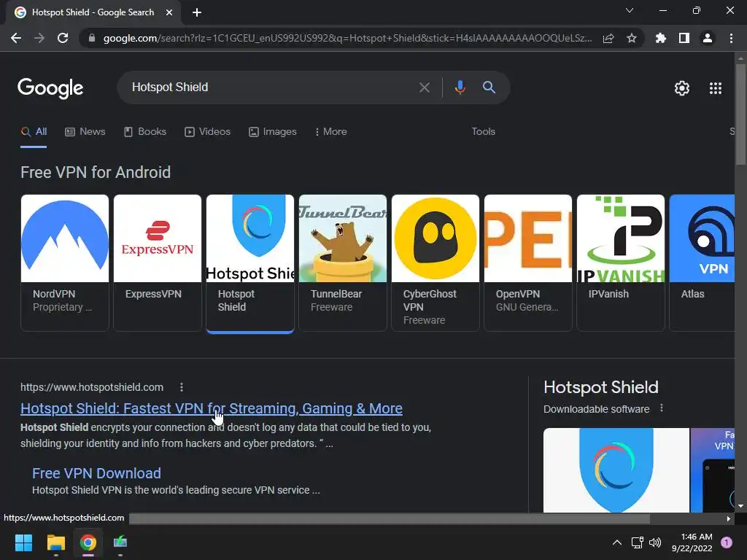Open Chrome's three-dot menu
Screen dimensions: 747x560
(731, 38)
